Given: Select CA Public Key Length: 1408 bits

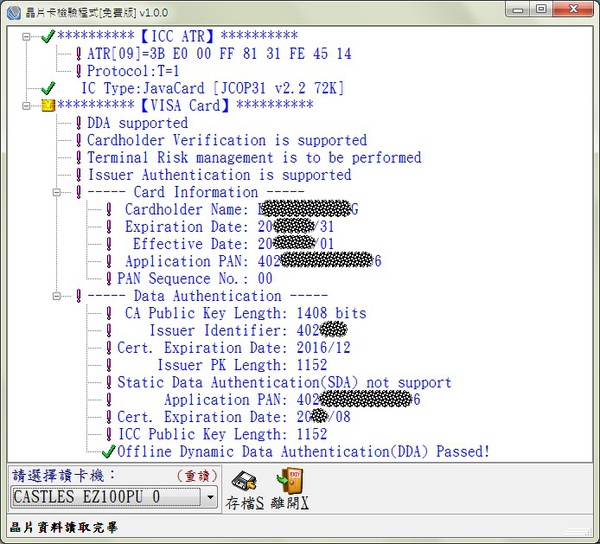Looking at the screenshot, I should (x=246, y=313).
